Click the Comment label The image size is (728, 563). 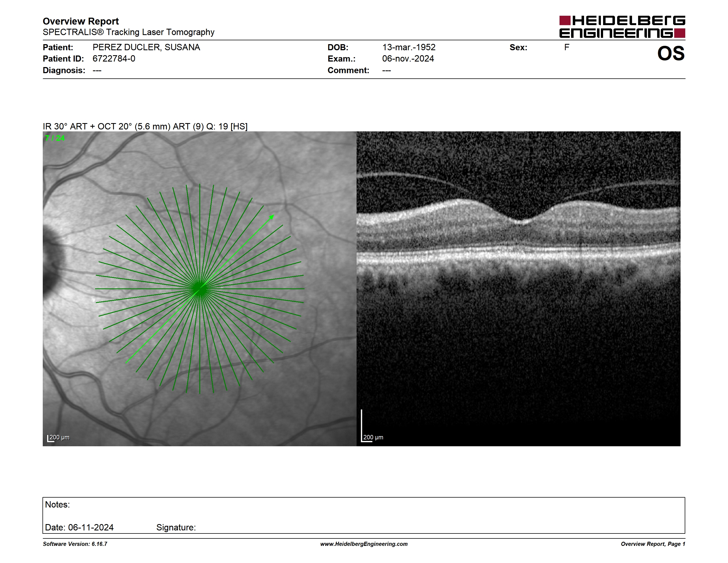click(348, 70)
